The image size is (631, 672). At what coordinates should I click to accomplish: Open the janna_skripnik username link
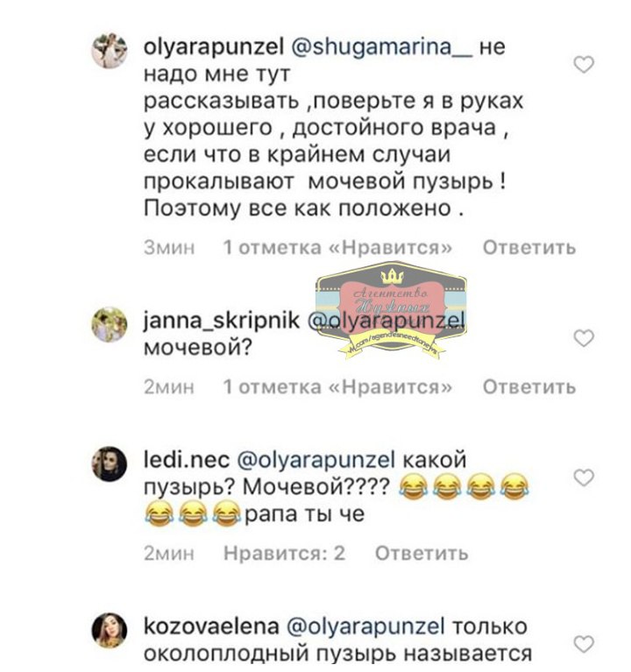[x=221, y=321]
